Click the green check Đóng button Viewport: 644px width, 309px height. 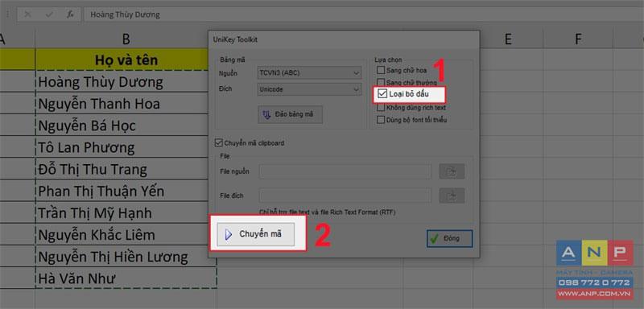[x=450, y=238]
